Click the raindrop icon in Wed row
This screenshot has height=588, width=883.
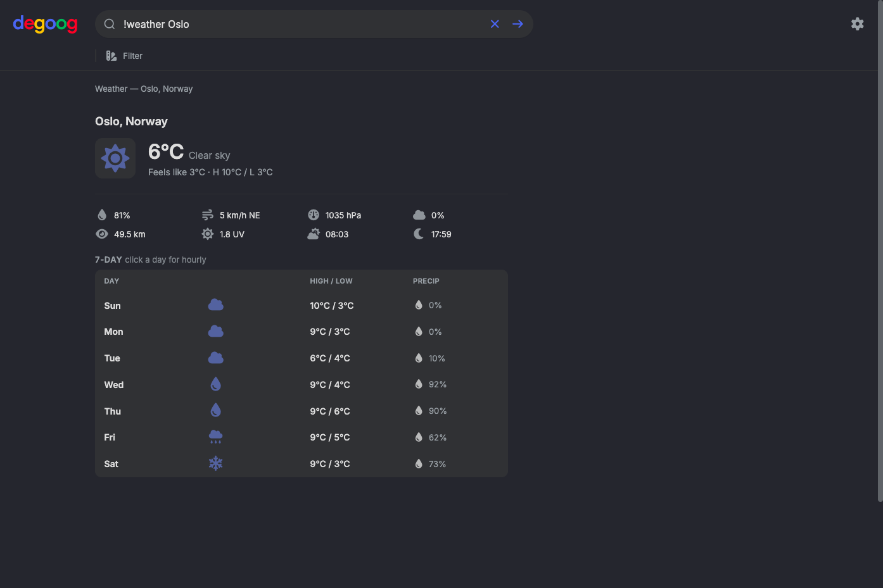click(x=216, y=384)
